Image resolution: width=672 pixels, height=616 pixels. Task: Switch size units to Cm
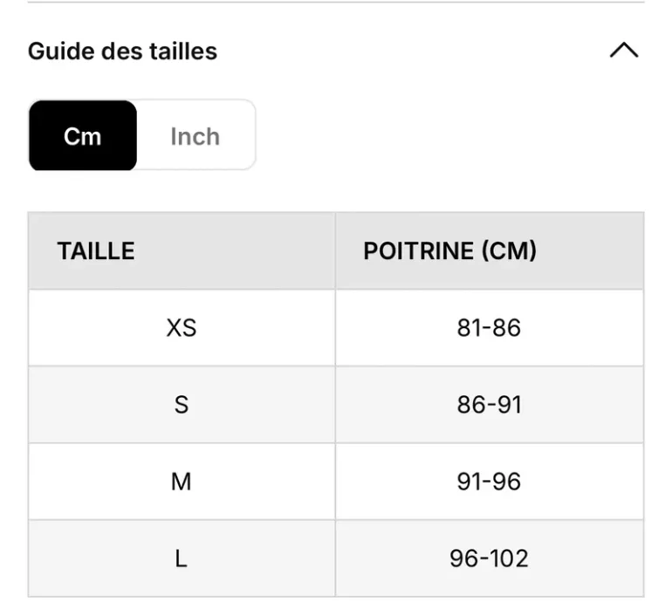pyautogui.click(x=83, y=136)
